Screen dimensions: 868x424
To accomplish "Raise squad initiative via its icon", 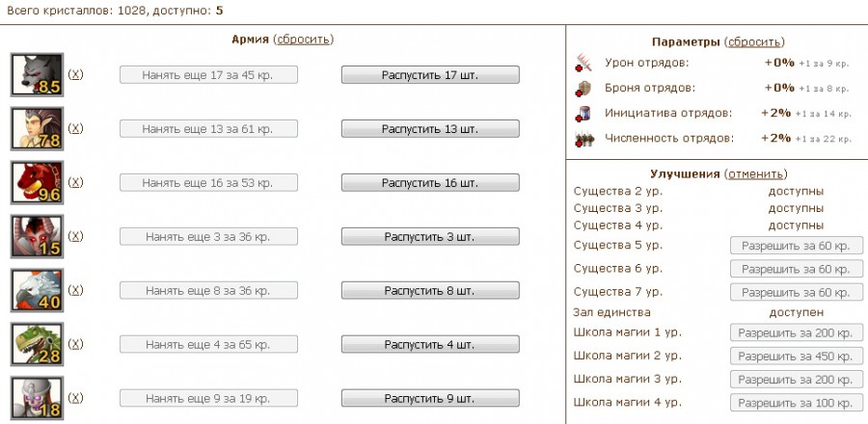I will pyautogui.click(x=583, y=114).
